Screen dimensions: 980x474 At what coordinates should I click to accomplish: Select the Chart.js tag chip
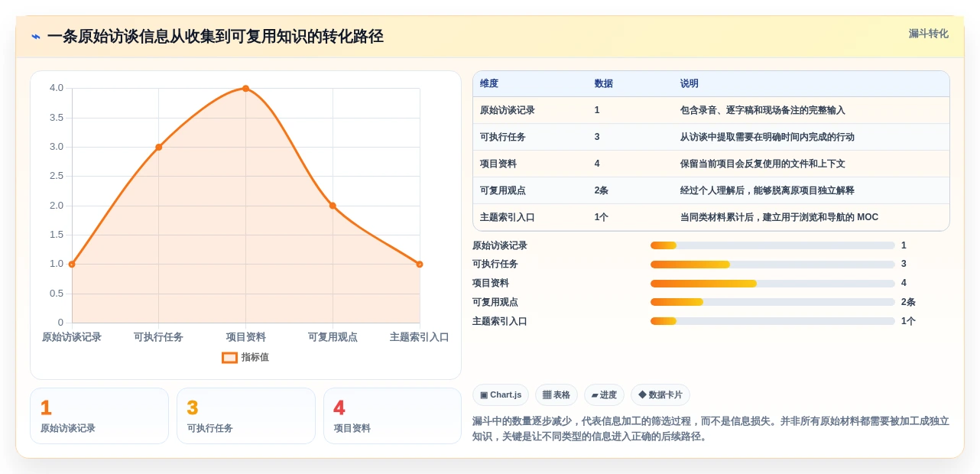tap(501, 394)
